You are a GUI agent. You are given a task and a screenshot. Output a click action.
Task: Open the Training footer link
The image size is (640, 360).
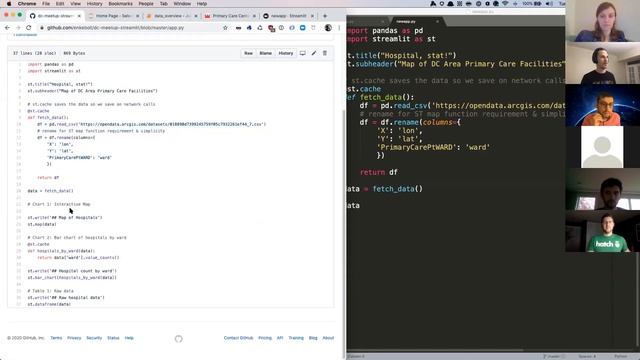click(x=296, y=338)
